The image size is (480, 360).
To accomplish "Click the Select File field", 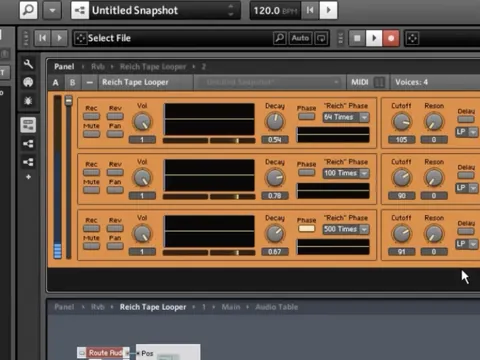I will (172, 38).
